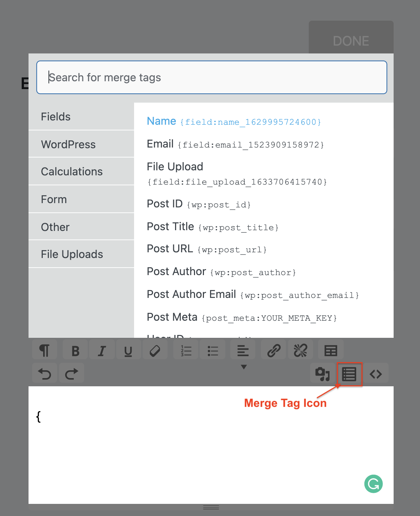Apply italic formatting
Viewport: 420px width, 516px height.
102,350
